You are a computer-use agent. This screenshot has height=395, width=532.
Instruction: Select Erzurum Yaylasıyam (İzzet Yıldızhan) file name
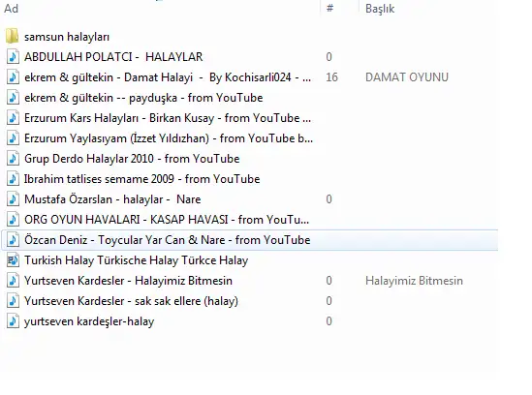click(169, 138)
